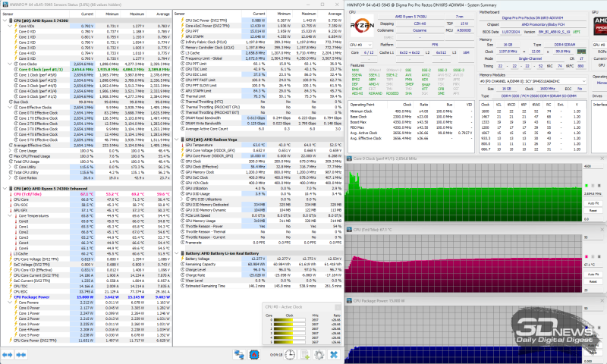Image resolution: width=607 pixels, height=364 pixels.
Task: Click the CPU (Tctl/Tdie) graph window icon
Action: click(349, 230)
